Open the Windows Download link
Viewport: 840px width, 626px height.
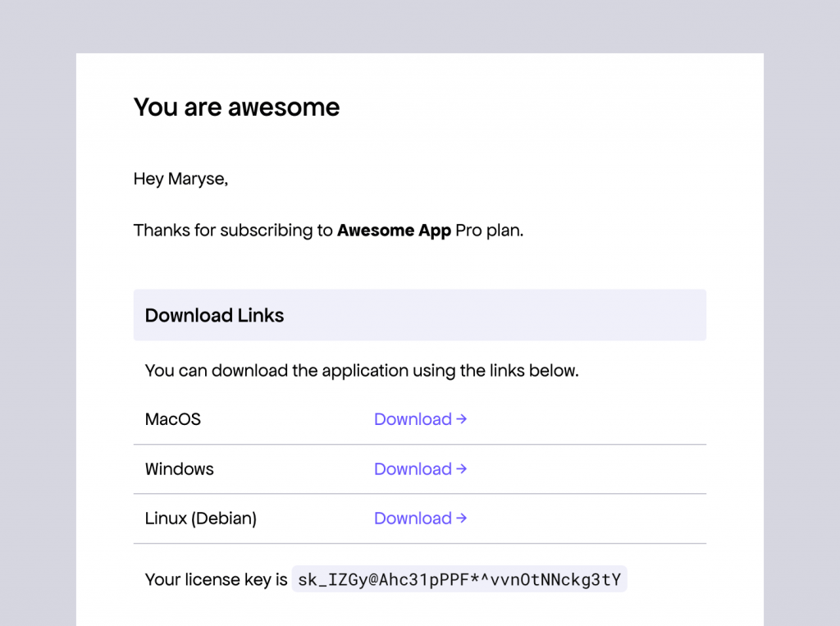[x=413, y=468]
